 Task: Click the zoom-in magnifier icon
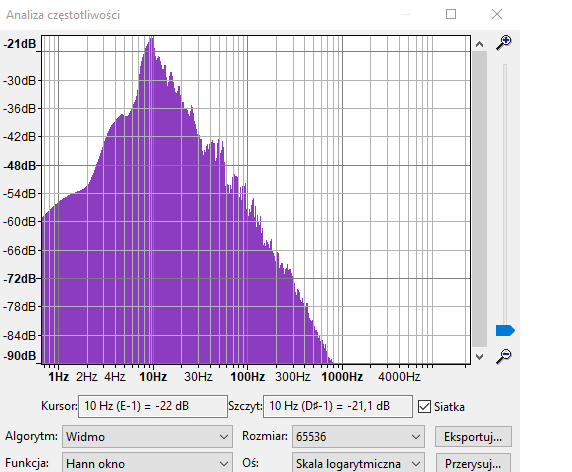[504, 42]
